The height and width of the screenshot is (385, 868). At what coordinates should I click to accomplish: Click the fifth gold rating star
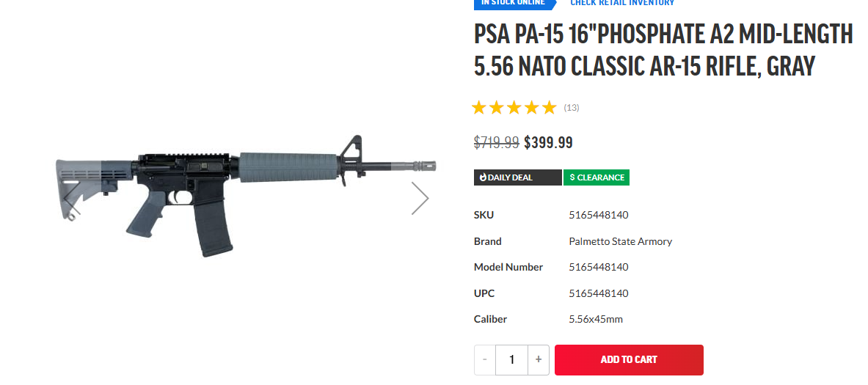(x=549, y=108)
